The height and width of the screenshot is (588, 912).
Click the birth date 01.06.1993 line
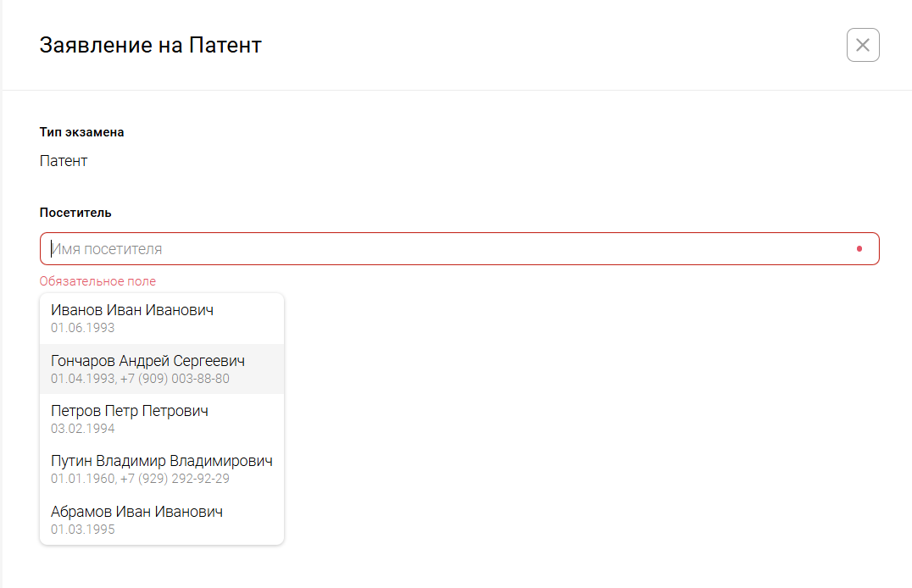coord(82,328)
